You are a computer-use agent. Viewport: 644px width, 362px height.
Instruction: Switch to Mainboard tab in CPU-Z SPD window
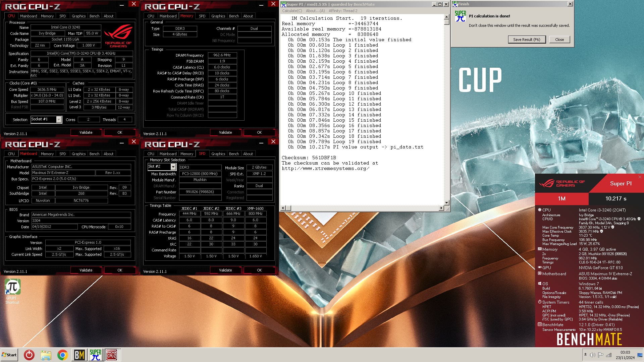(x=168, y=154)
